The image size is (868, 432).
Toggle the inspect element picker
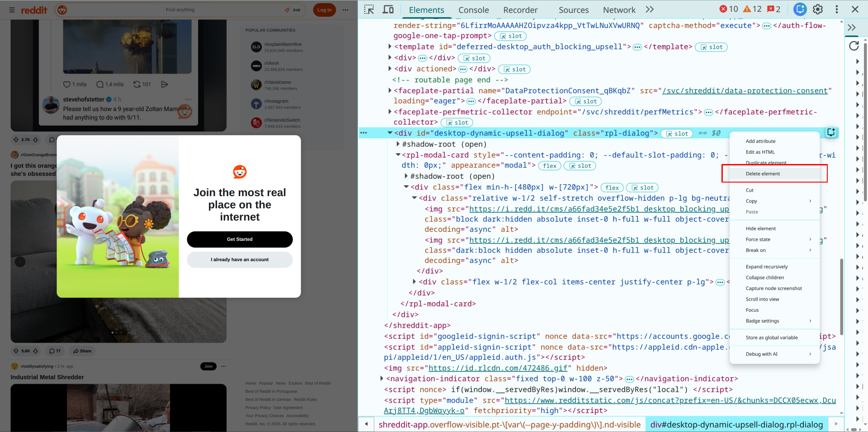coord(369,9)
